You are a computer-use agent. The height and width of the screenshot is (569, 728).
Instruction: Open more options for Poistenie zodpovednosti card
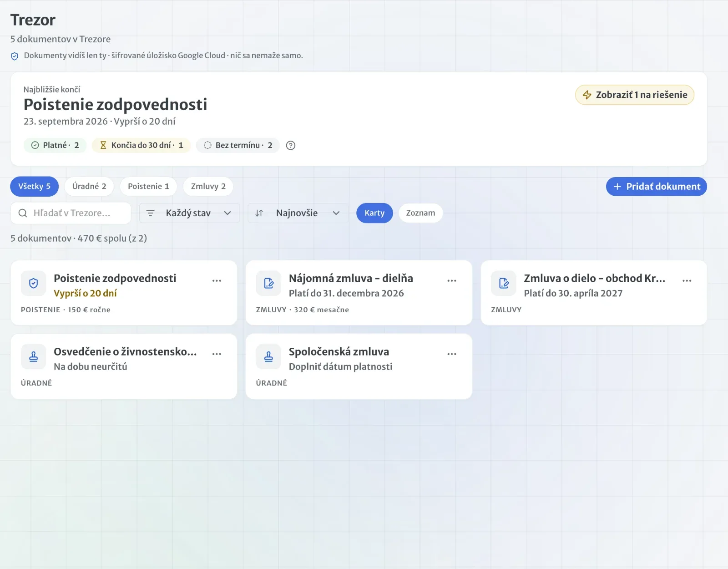[x=217, y=280]
